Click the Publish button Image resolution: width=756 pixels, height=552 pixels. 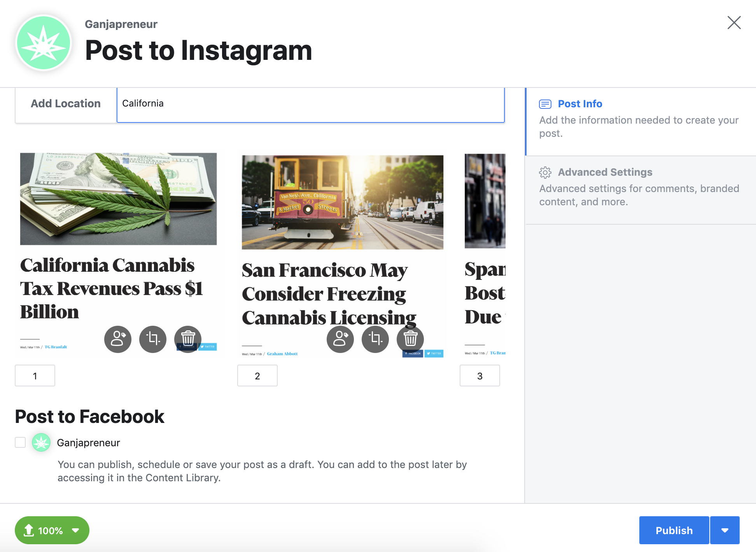(x=674, y=530)
